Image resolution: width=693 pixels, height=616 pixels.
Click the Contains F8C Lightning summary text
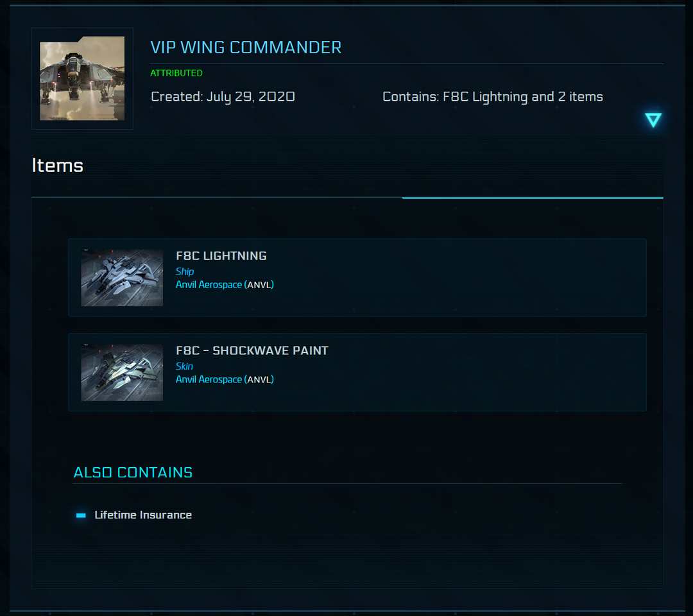(x=493, y=97)
